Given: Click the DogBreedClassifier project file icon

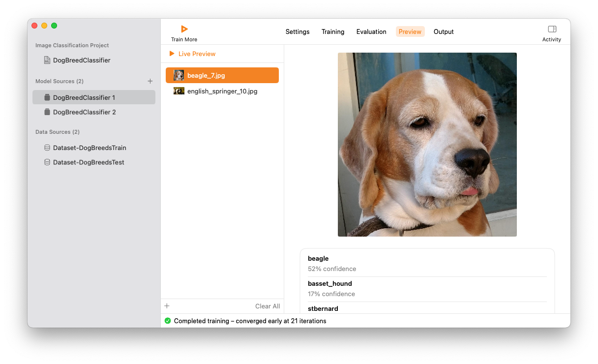Looking at the screenshot, I should point(47,60).
